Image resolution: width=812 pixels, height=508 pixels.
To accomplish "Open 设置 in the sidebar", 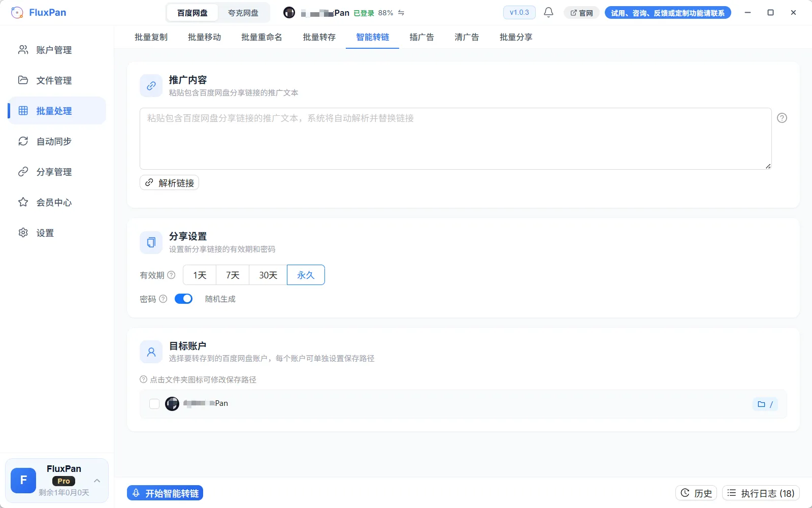I will [x=57, y=233].
